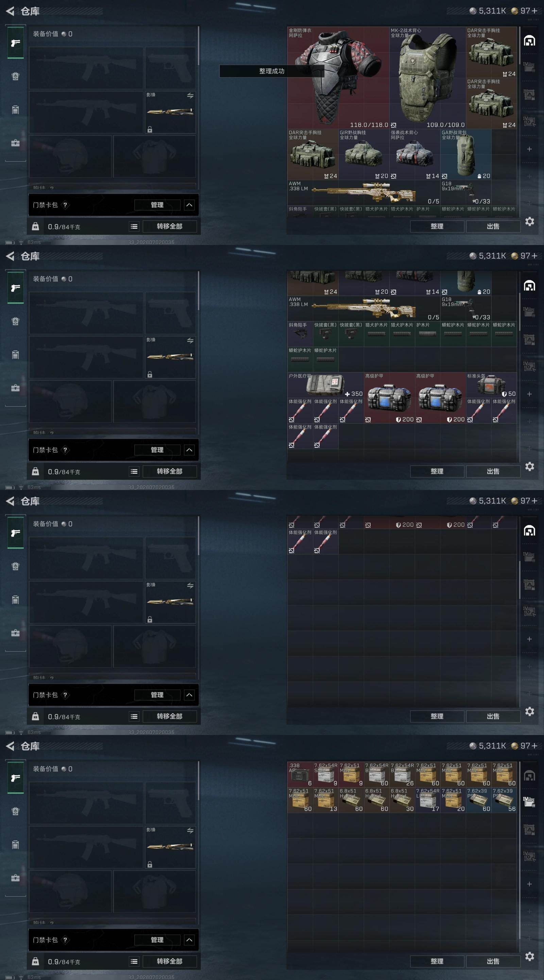Click 0.9/84千克 weight readout in ammo screen
Viewport: 544px width, 980px height.
click(x=64, y=962)
